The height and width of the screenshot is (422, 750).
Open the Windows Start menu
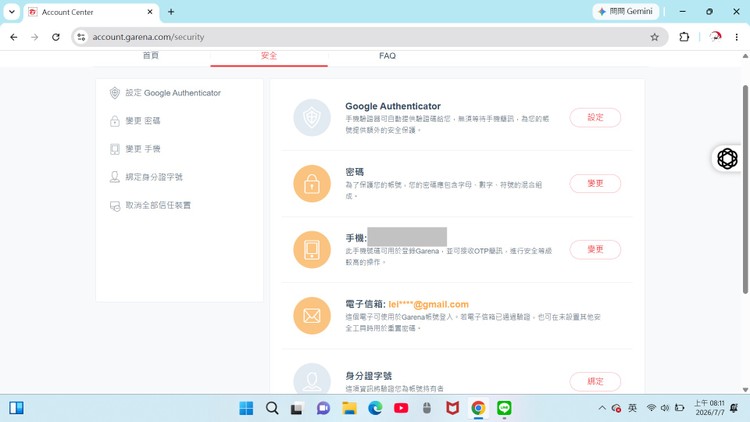pyautogui.click(x=246, y=408)
